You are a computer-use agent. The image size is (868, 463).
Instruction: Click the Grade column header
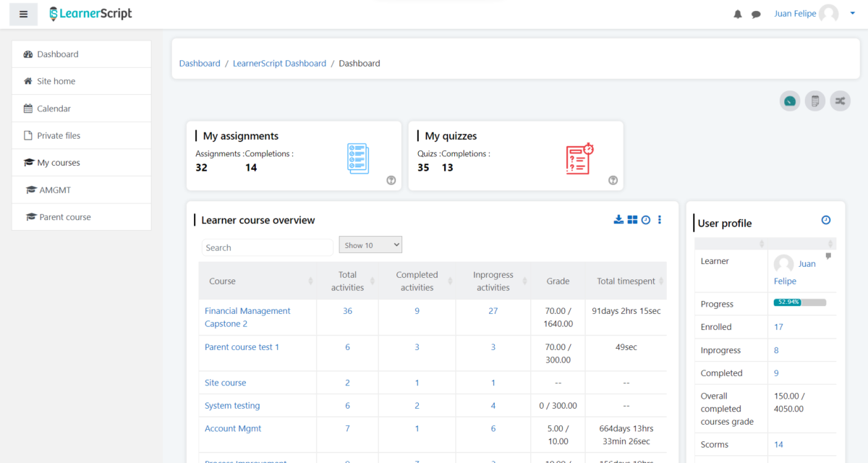pyautogui.click(x=558, y=281)
